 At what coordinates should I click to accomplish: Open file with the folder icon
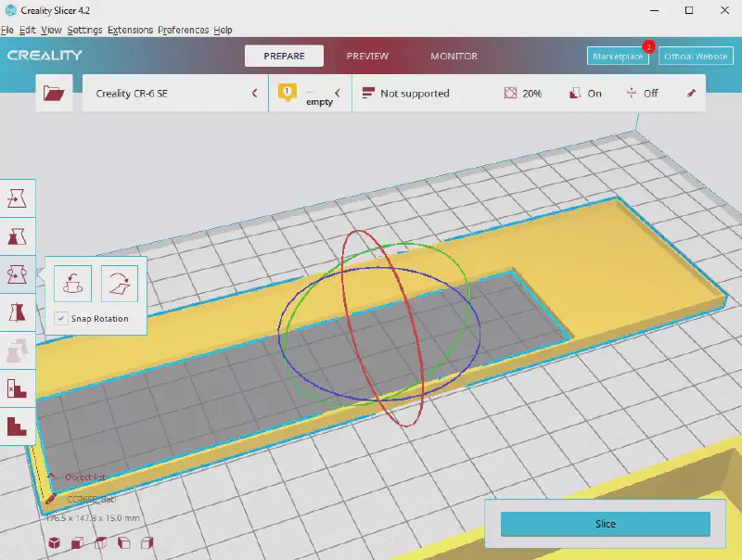(x=55, y=94)
